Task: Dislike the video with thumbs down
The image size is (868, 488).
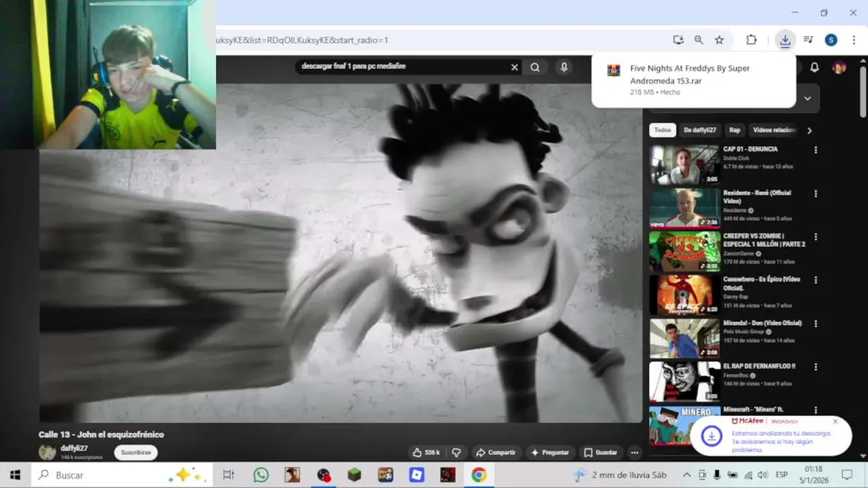Action: pyautogui.click(x=457, y=452)
